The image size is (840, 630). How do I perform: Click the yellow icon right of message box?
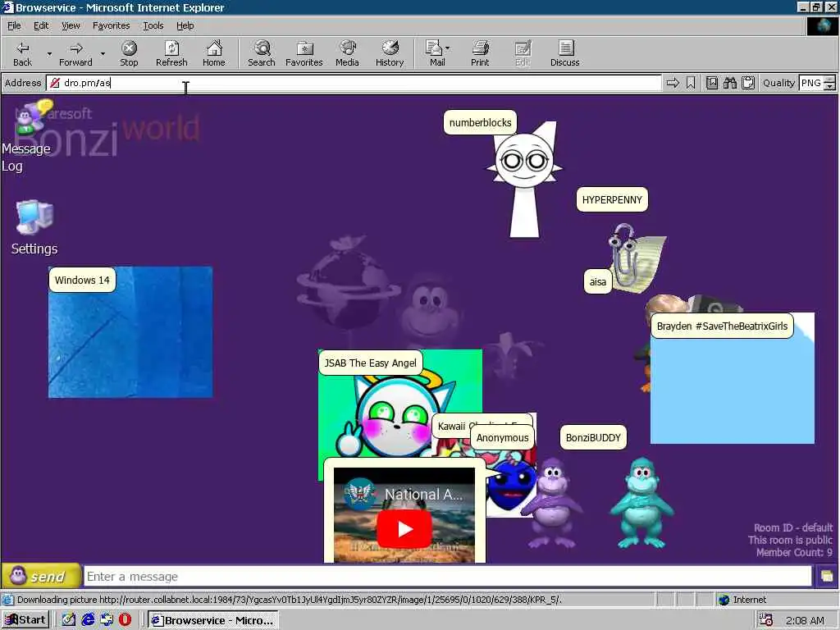[x=827, y=576]
